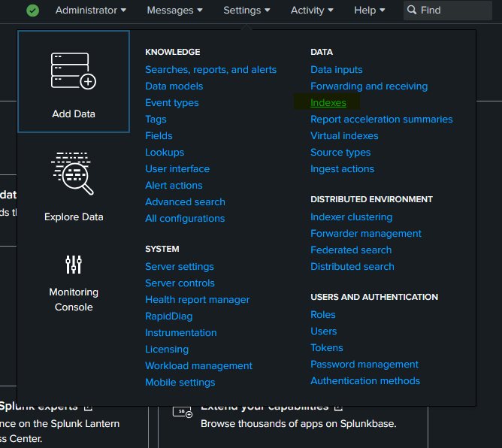Image resolution: width=502 pixels, height=448 pixels.
Task: Collapse the Settings dropdown menu
Action: [246, 11]
